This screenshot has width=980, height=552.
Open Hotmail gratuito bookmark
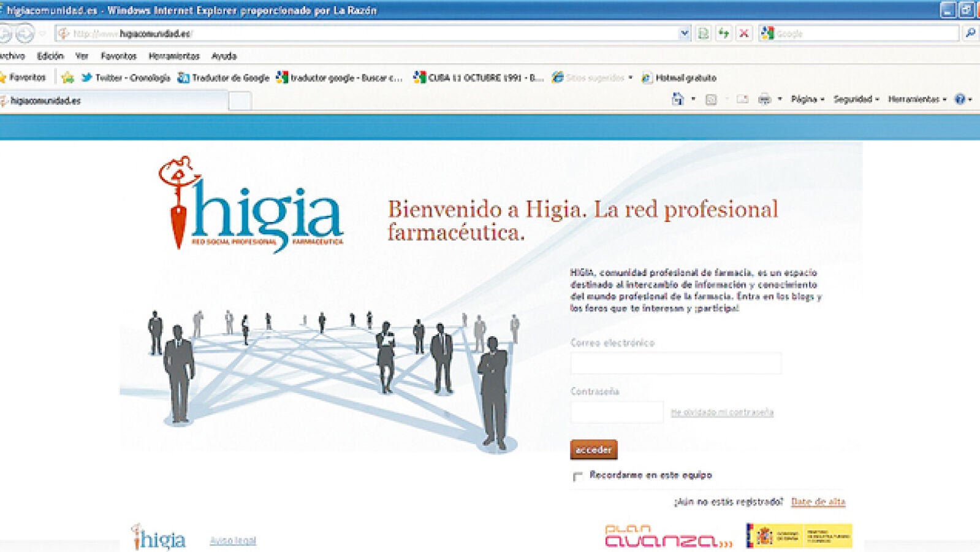(678, 77)
